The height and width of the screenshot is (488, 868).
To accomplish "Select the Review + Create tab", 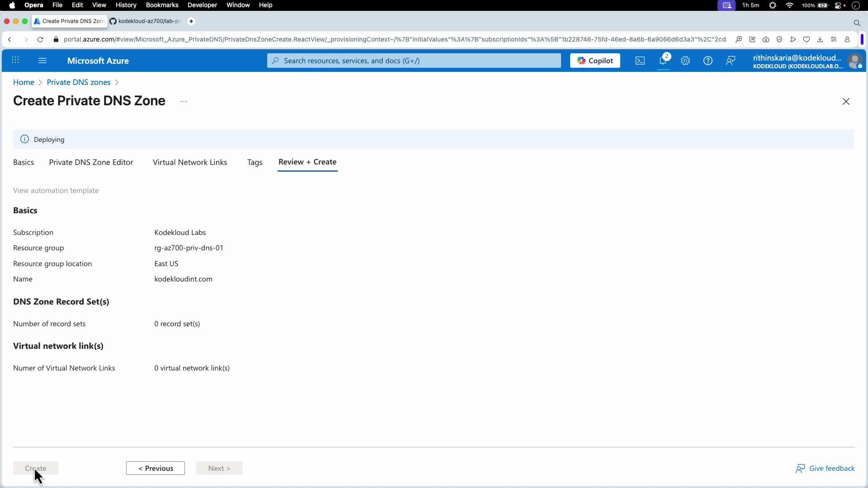I will (x=307, y=162).
